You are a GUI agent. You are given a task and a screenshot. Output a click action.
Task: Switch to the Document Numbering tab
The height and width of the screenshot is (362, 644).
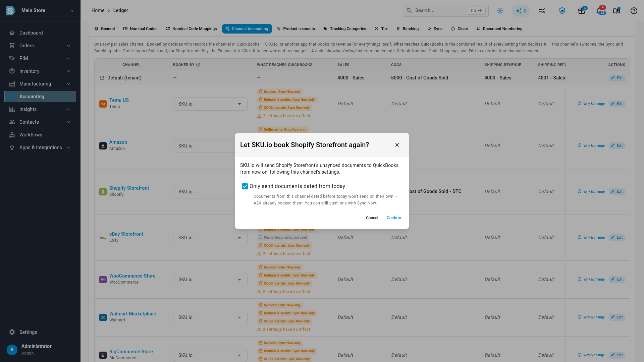point(499,29)
